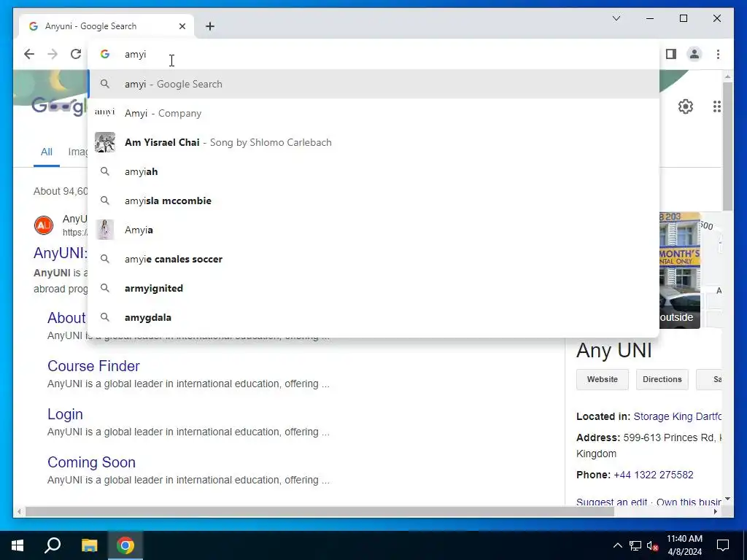Click the forward navigation arrow
747x560 pixels.
(53, 54)
